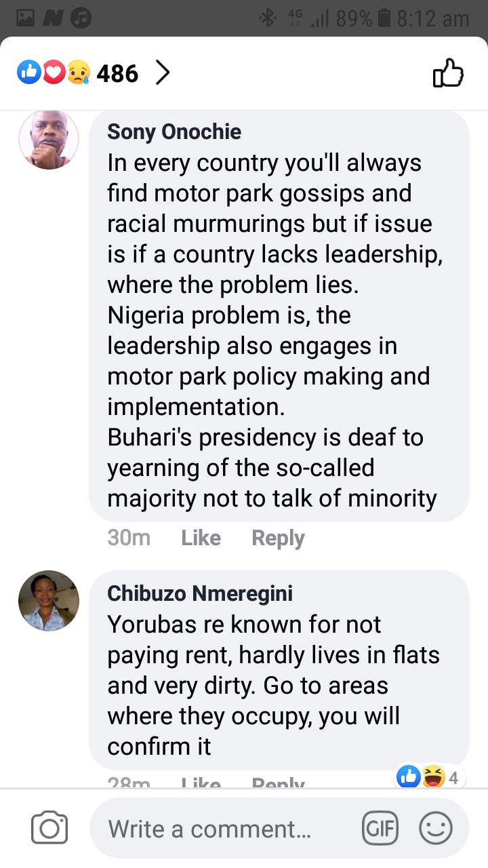Open the 486 reactions count
This screenshot has width=488, height=868.
click(x=117, y=73)
